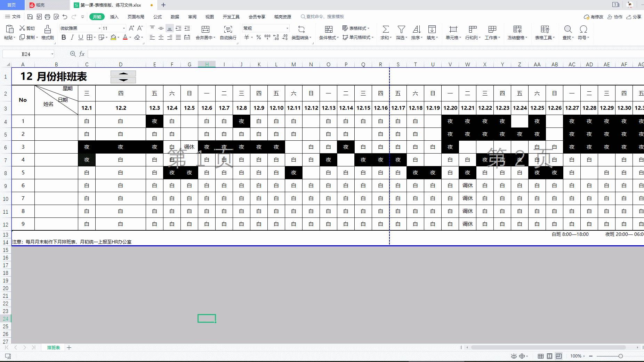Click the Copy (复制) button
This screenshot has width=644, height=362.
pyautogui.click(x=27, y=37)
